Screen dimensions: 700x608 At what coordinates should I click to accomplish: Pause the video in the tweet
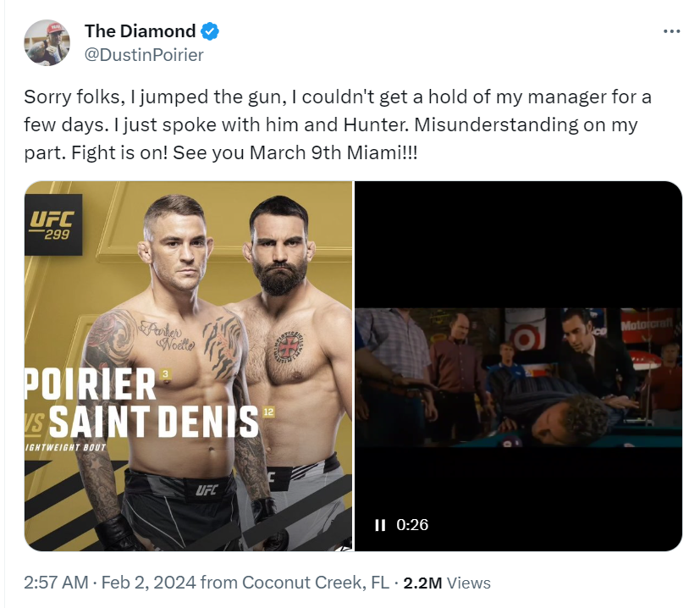pos(380,525)
